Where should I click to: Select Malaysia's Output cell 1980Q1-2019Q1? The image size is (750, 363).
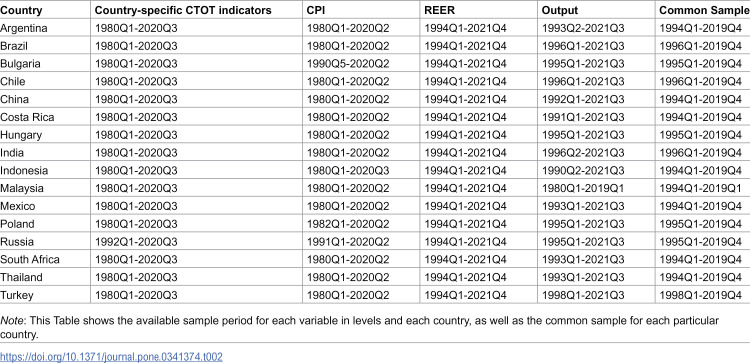click(x=583, y=188)
